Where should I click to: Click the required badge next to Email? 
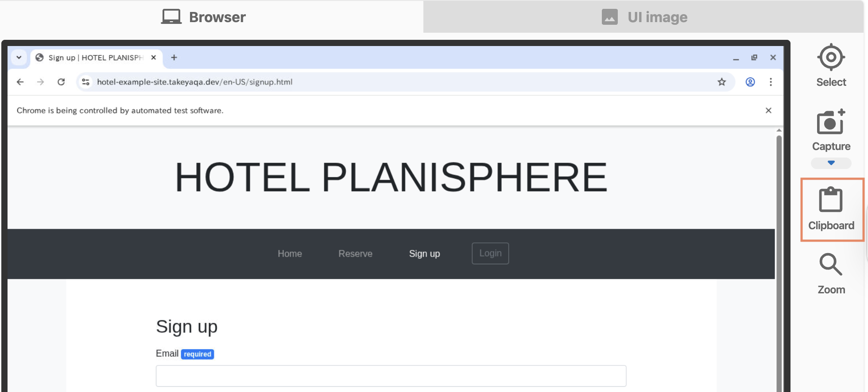click(198, 354)
